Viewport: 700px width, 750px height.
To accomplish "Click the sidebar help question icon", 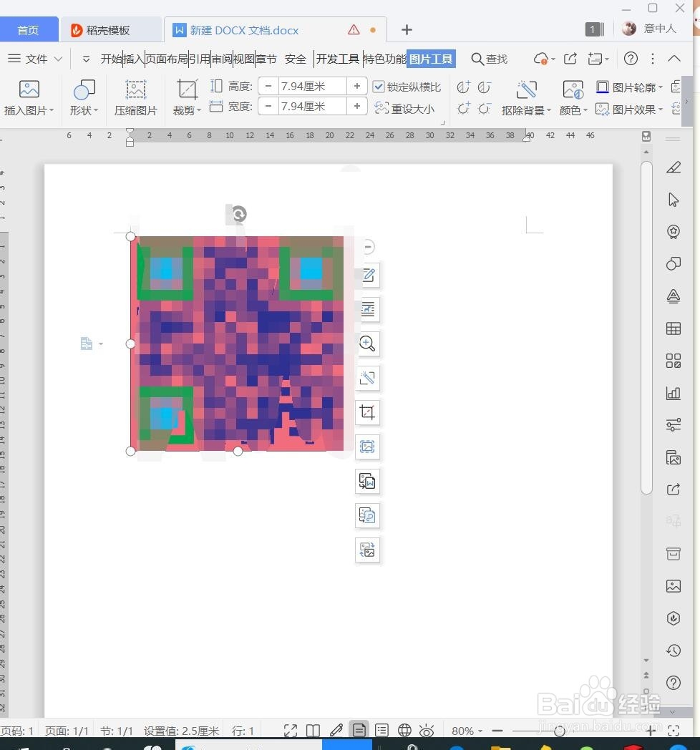I will click(x=674, y=683).
